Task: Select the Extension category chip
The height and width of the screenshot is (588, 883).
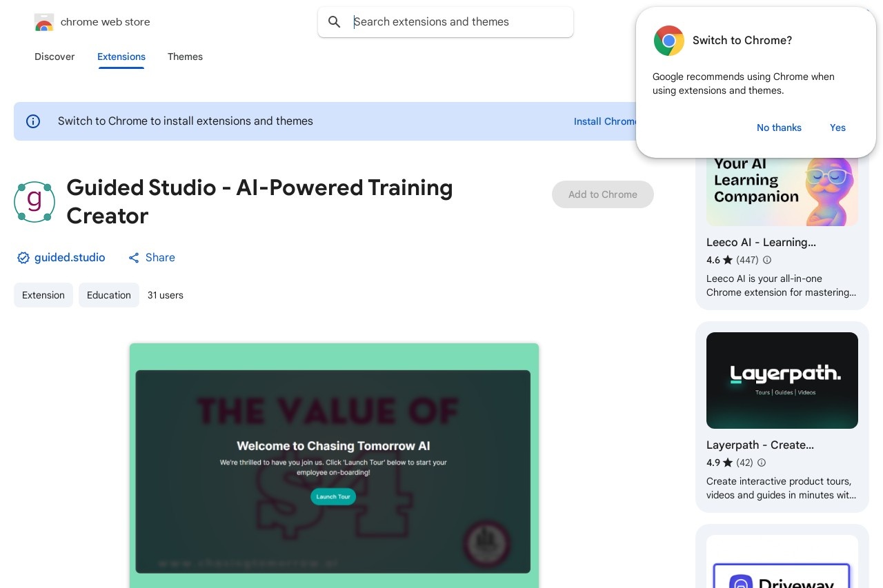Action: pyautogui.click(x=43, y=295)
